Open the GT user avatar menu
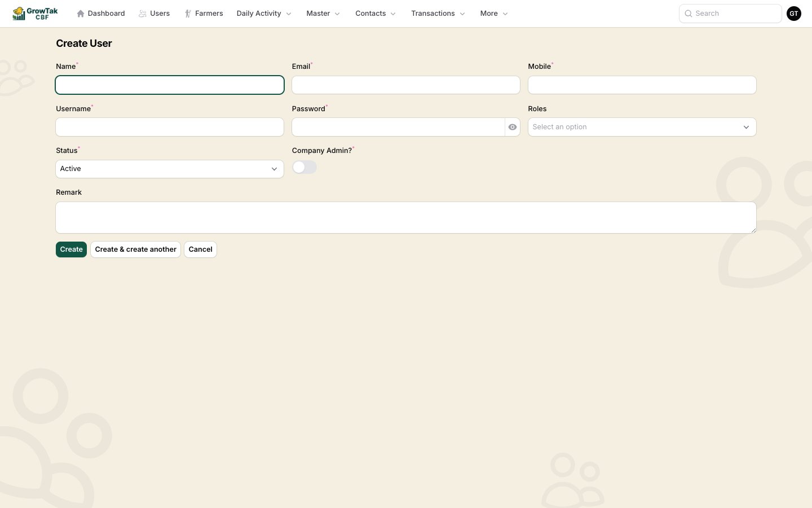Image resolution: width=812 pixels, height=508 pixels. [x=794, y=14]
